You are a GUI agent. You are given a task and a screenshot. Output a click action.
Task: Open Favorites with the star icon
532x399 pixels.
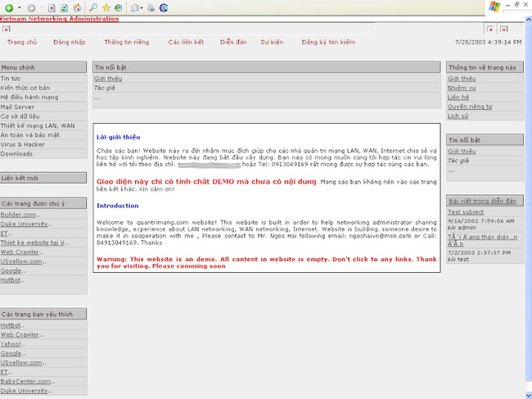pyautogui.click(x=106, y=7)
